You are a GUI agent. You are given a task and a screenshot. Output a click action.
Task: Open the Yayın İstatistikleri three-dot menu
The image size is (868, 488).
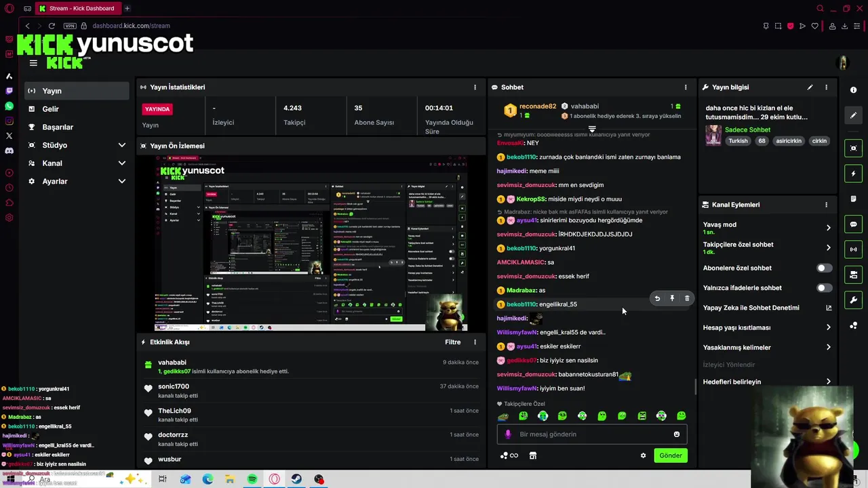click(x=475, y=87)
